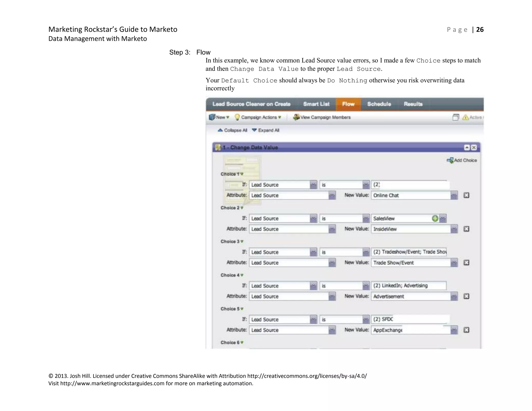Click the Add Choice icon

(450, 160)
